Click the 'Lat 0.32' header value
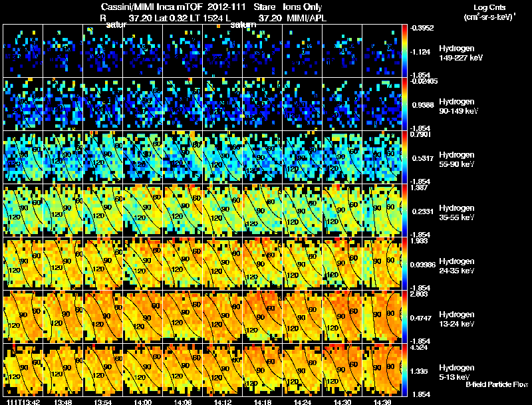The image size is (532, 405). (x=170, y=19)
